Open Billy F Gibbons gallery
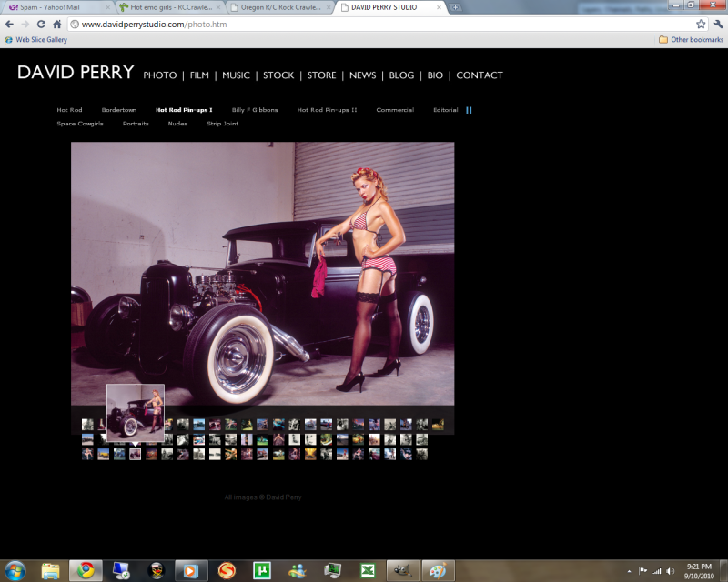The image size is (728, 582). coord(255,110)
